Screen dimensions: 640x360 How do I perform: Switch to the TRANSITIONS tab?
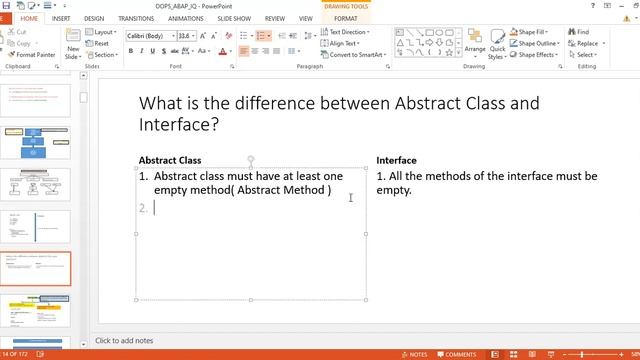click(136, 18)
